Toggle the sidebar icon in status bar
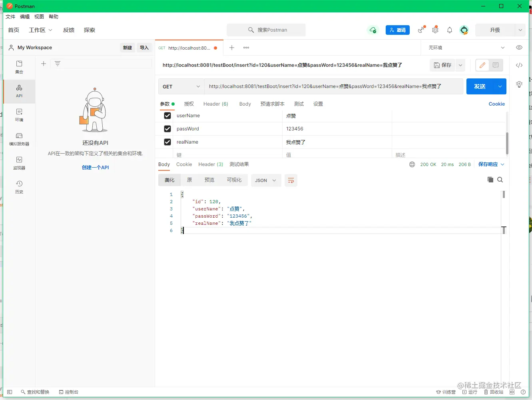532x400 pixels. point(10,392)
